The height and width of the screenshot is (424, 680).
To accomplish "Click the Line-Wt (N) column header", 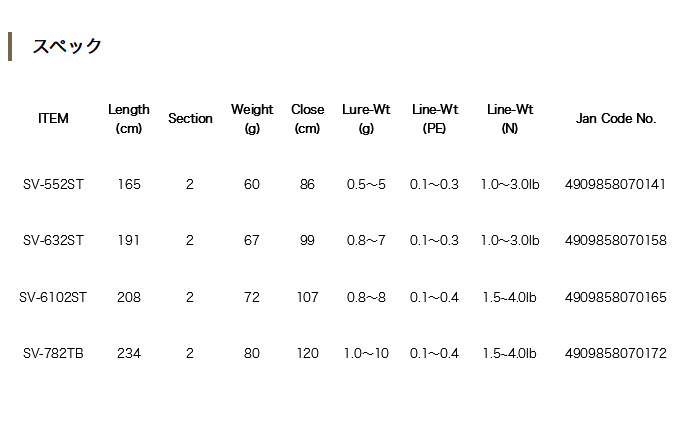I will (510, 118).
